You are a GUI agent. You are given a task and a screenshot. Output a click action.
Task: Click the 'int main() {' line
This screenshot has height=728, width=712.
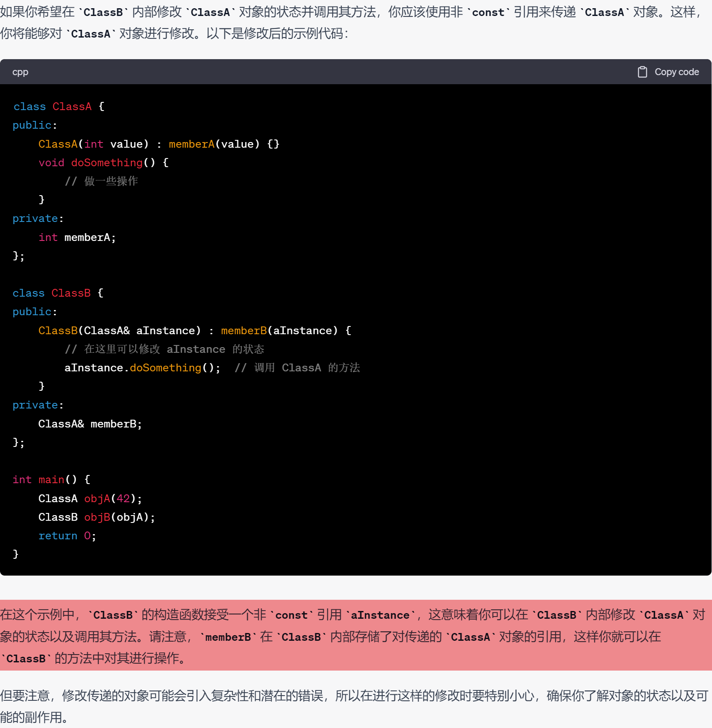(x=51, y=480)
